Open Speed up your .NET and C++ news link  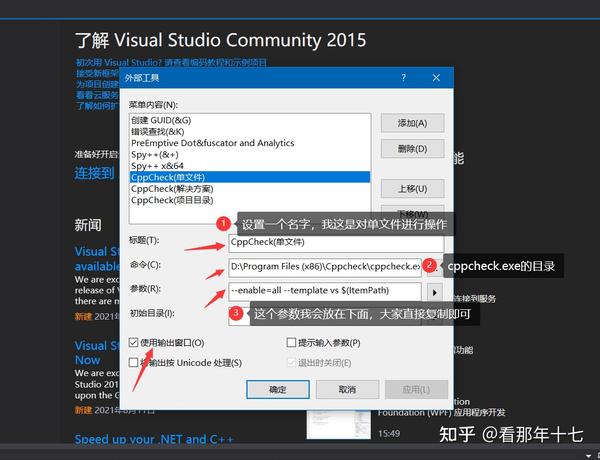point(154,439)
